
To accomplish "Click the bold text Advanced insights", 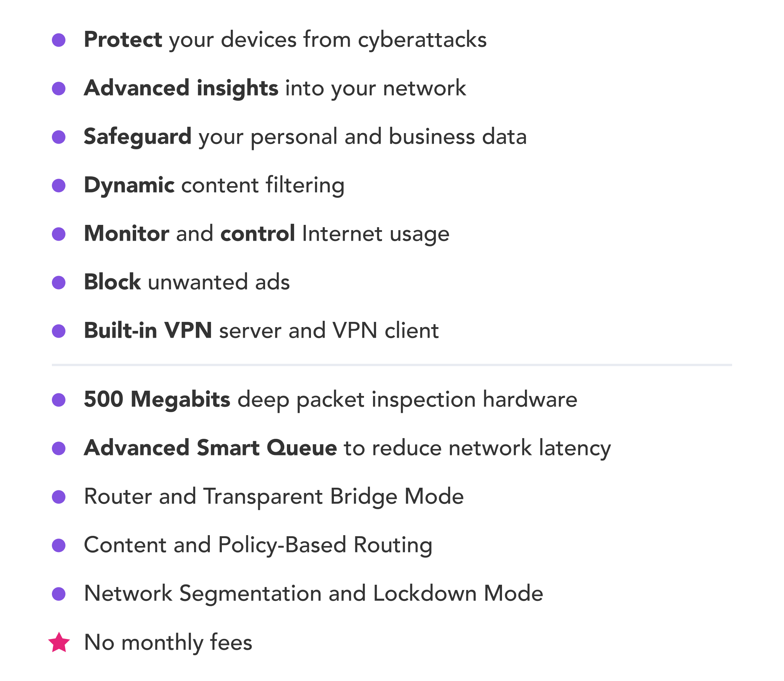I will [x=181, y=88].
